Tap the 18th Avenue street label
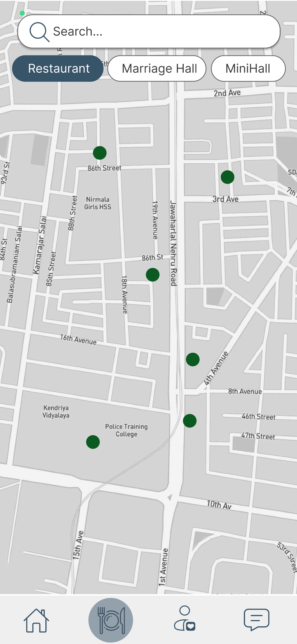The image size is (297, 644). [125, 295]
